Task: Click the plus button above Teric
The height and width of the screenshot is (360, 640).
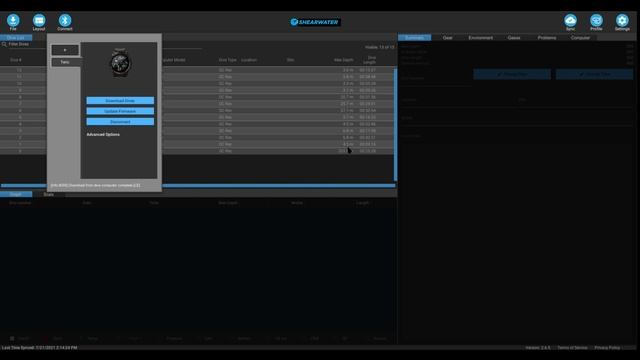Action: point(65,50)
